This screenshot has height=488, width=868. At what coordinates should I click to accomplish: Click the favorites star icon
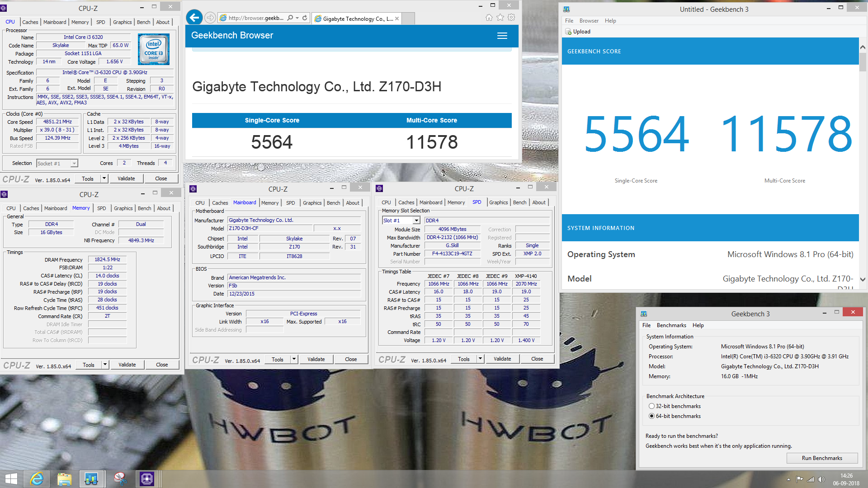[500, 18]
